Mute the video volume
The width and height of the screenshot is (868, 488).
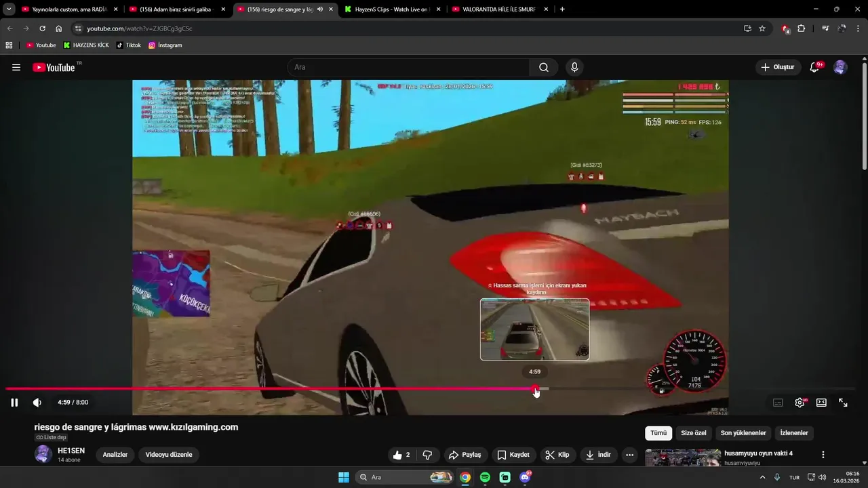tap(37, 403)
